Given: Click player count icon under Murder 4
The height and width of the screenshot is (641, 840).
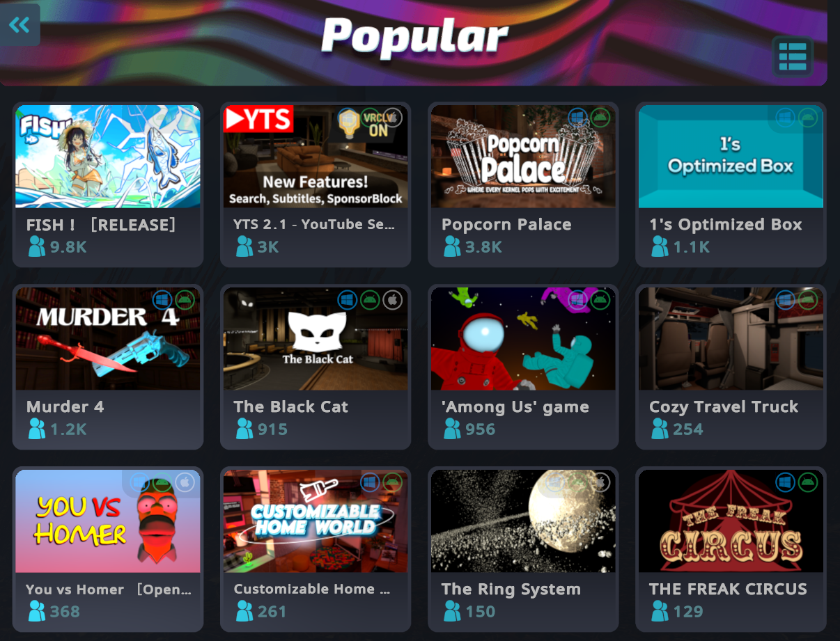Looking at the screenshot, I should tap(36, 429).
